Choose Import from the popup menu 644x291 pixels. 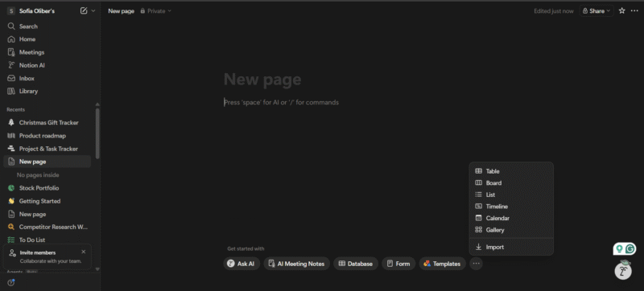click(511, 247)
